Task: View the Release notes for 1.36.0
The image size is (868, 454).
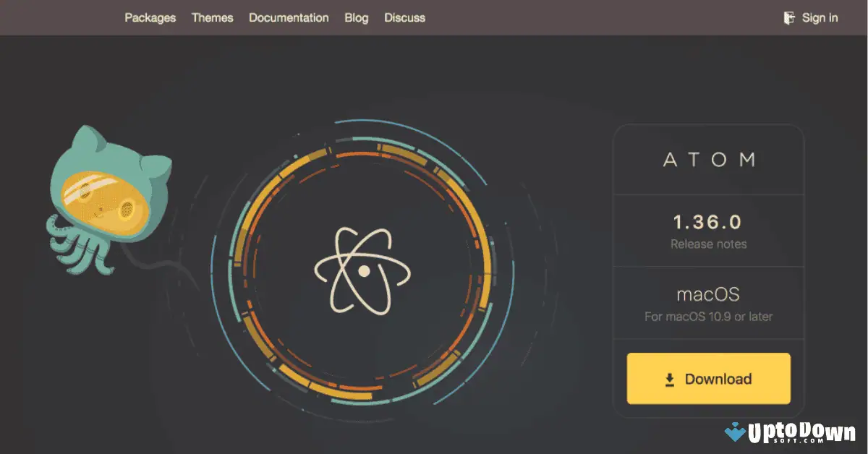Action: [x=707, y=244]
